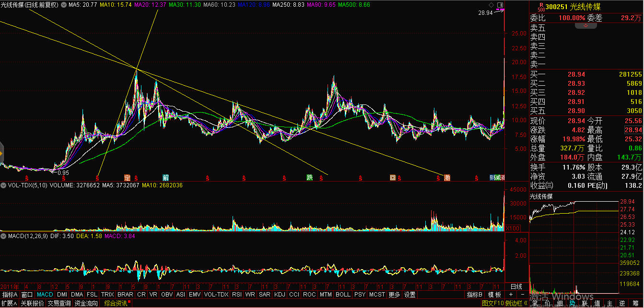The image size is (644, 308).
Task: Open the 关联报价 panel
Action: [32, 303]
